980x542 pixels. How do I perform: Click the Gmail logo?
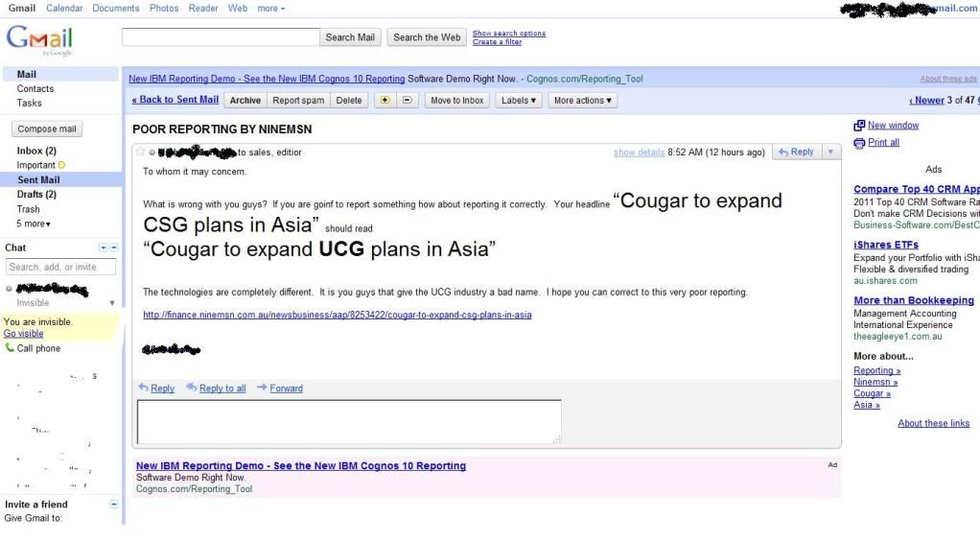(x=39, y=39)
